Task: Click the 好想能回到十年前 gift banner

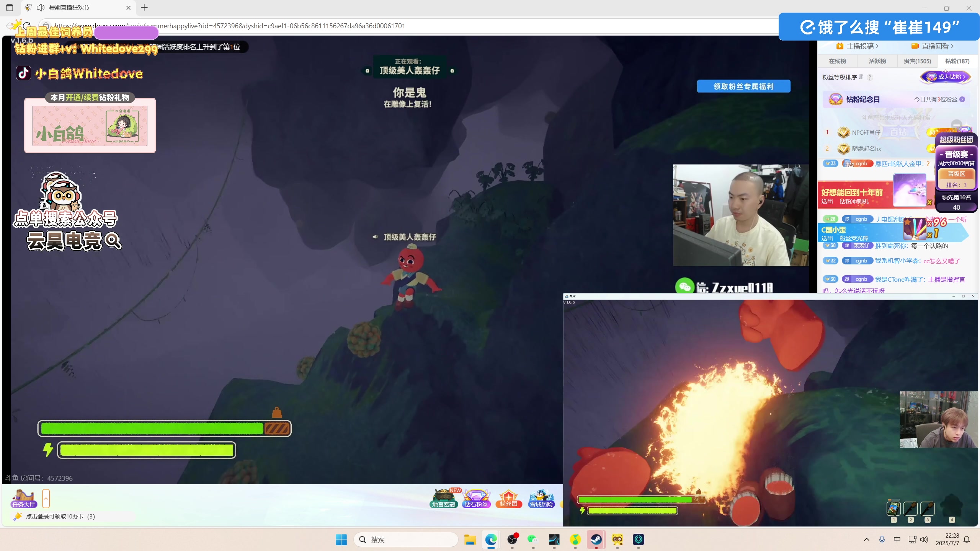Action: (877, 195)
